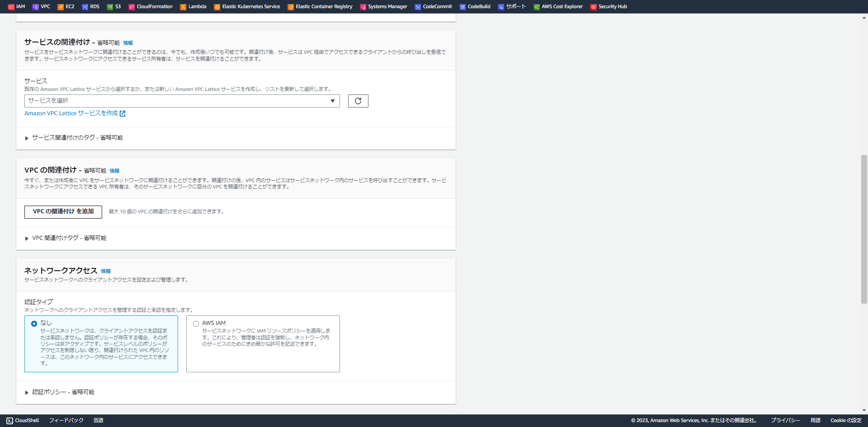Open 言語 language menu in footer
Screen dimensions: 868x427
point(99,421)
